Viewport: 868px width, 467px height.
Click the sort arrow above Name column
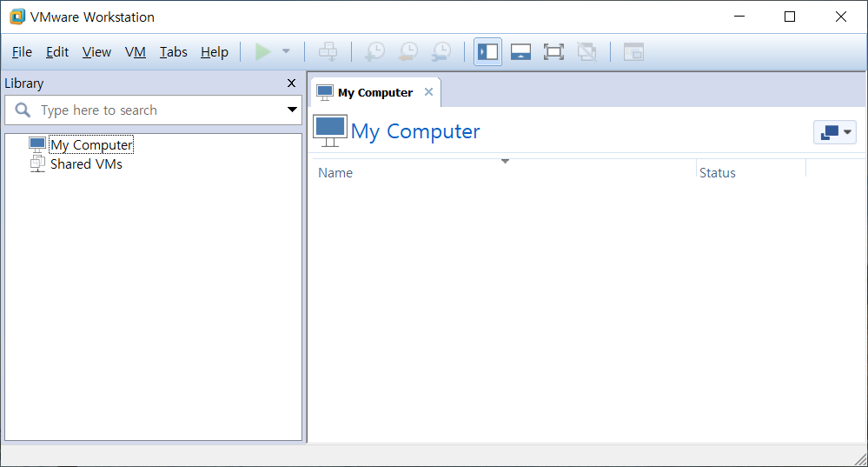point(505,161)
